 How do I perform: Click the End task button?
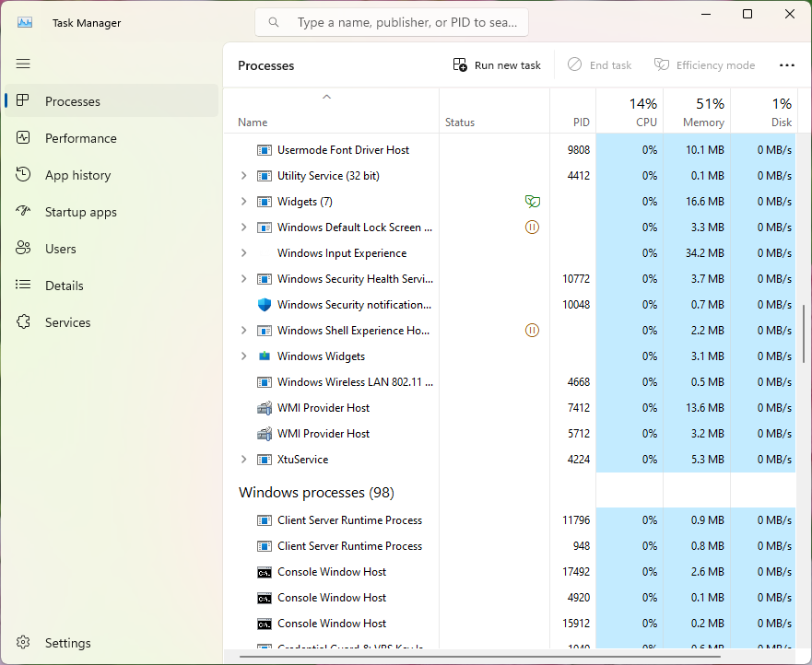[600, 65]
